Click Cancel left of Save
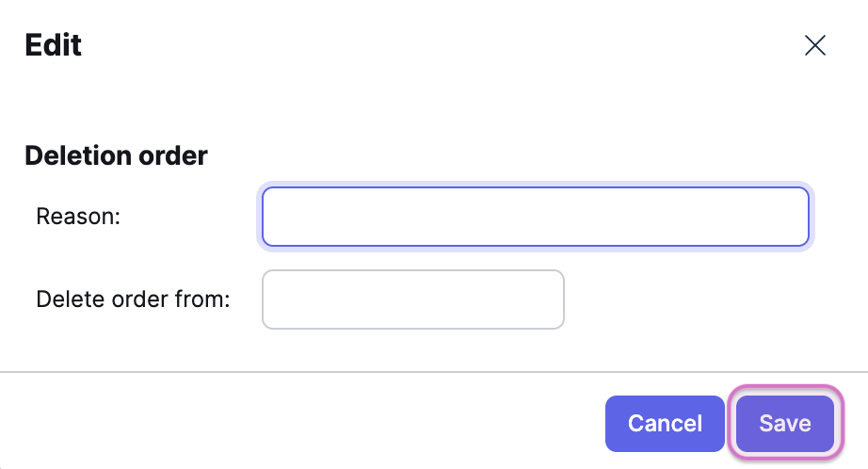 coord(665,423)
